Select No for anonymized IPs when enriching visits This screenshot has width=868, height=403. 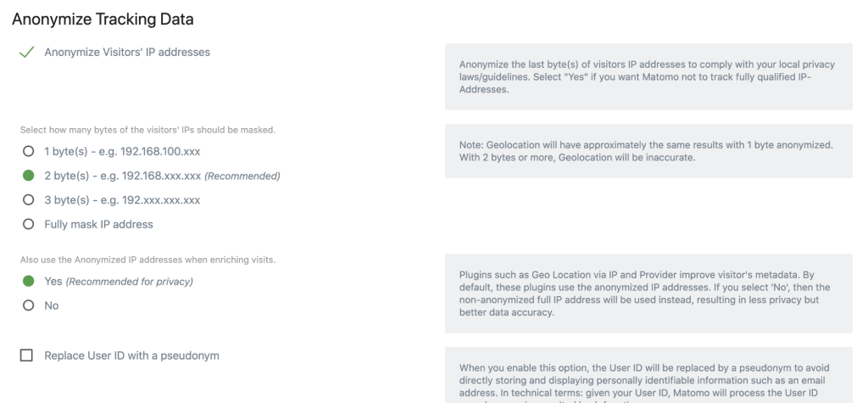[x=28, y=305]
